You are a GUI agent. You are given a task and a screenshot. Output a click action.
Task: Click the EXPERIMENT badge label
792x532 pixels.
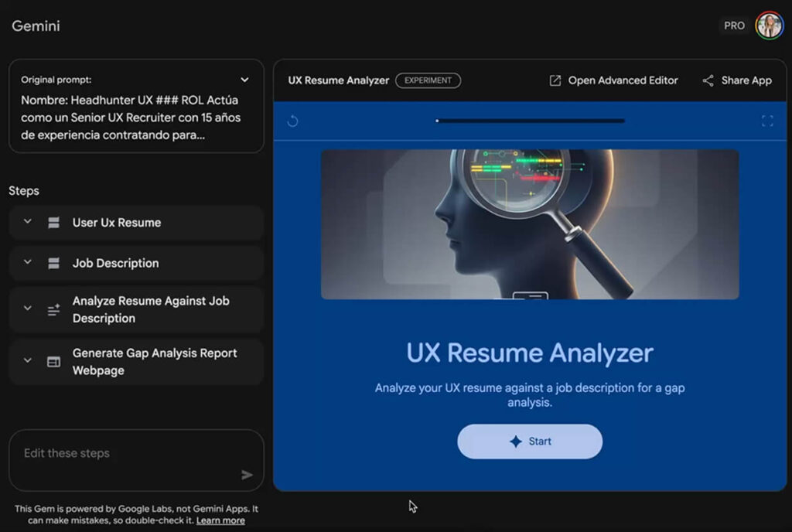coord(428,80)
